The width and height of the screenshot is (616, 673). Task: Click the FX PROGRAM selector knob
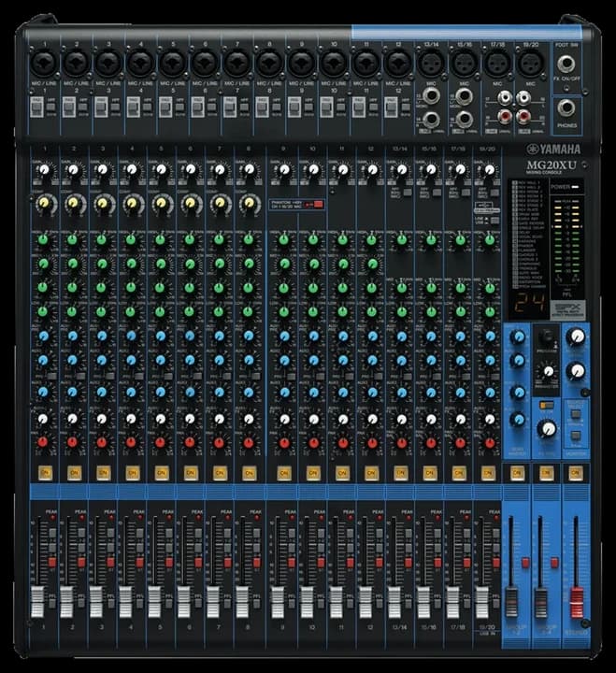(x=546, y=337)
